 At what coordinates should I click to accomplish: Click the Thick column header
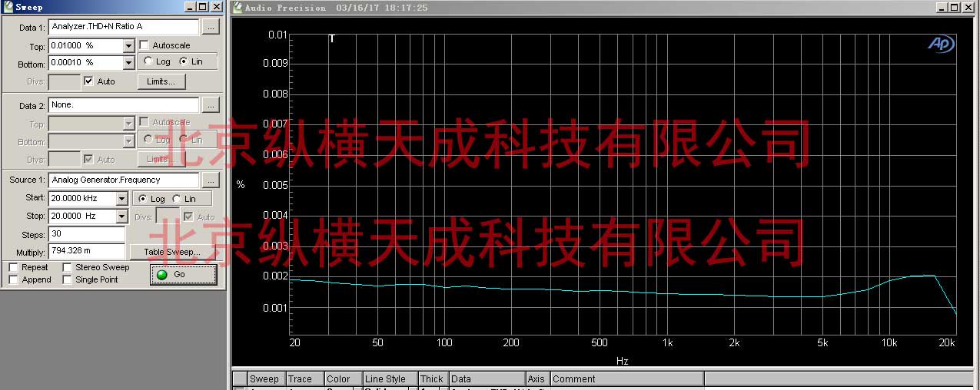pos(433,379)
